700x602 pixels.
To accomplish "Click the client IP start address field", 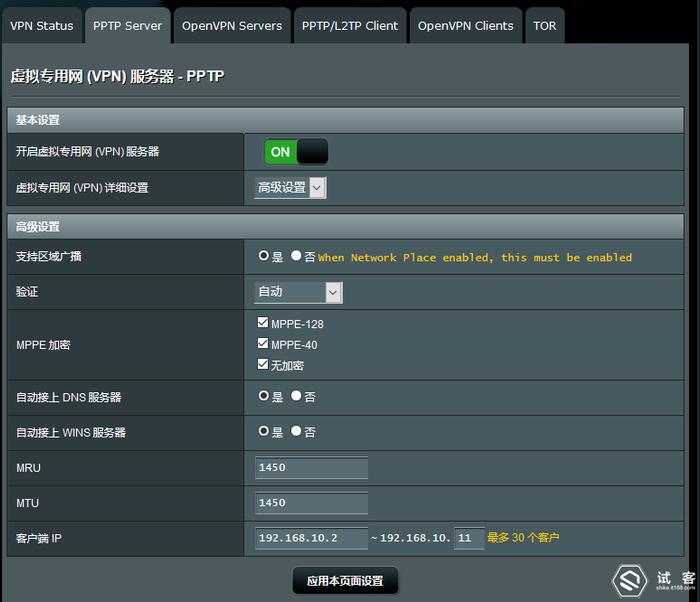I will [312, 538].
